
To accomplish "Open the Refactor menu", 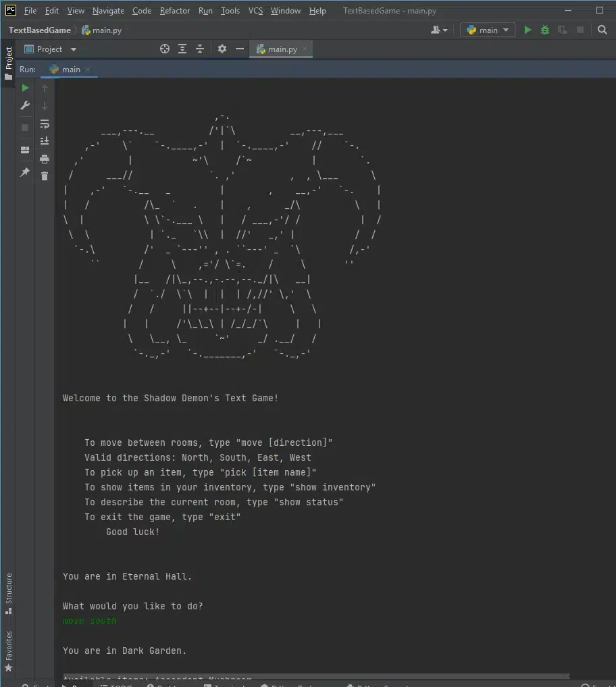I will pos(175,11).
